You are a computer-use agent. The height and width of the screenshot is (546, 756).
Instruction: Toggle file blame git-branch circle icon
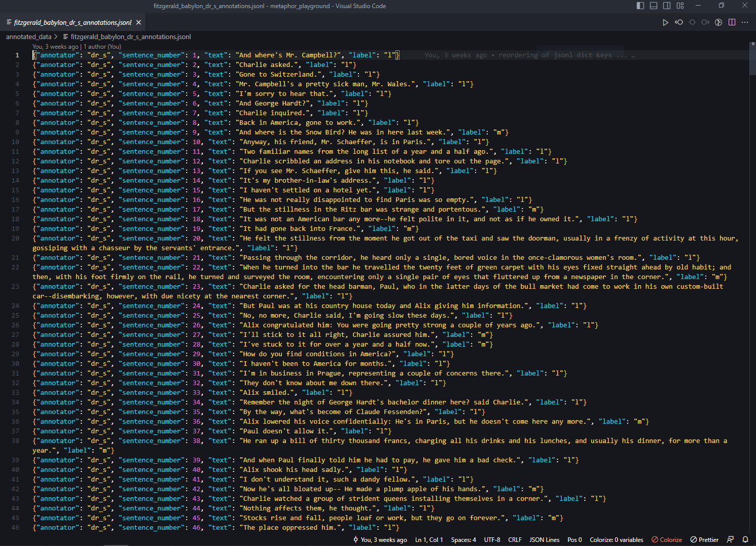718,22
